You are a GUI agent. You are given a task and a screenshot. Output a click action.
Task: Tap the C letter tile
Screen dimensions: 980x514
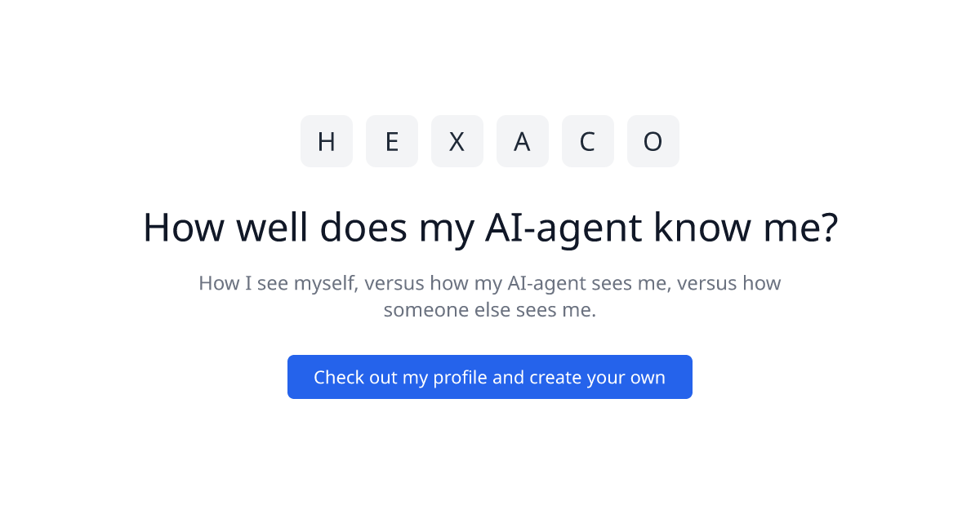(x=588, y=141)
